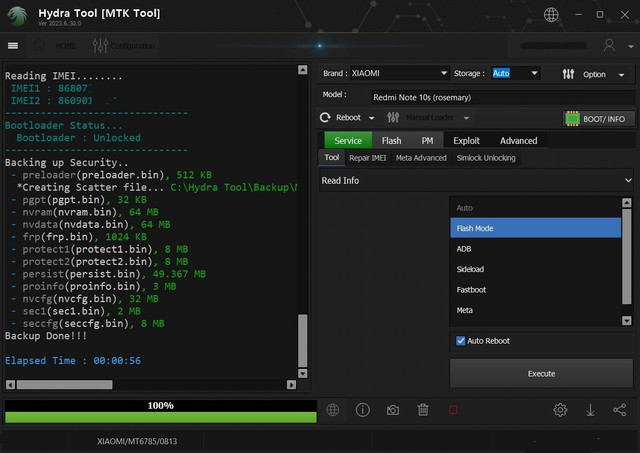The height and width of the screenshot is (453, 640).
Task: Select Fastboot in the mode list
Action: click(536, 289)
